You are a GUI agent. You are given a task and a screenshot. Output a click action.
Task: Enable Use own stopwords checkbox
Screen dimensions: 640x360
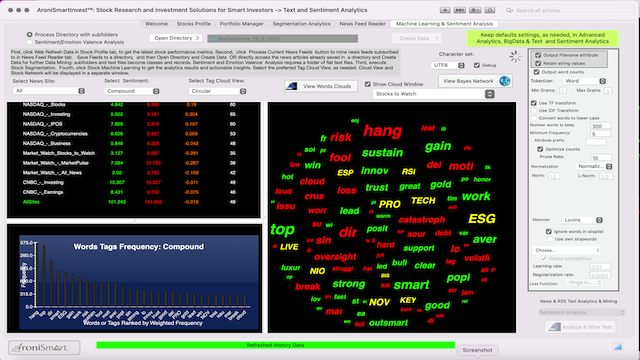click(x=550, y=239)
